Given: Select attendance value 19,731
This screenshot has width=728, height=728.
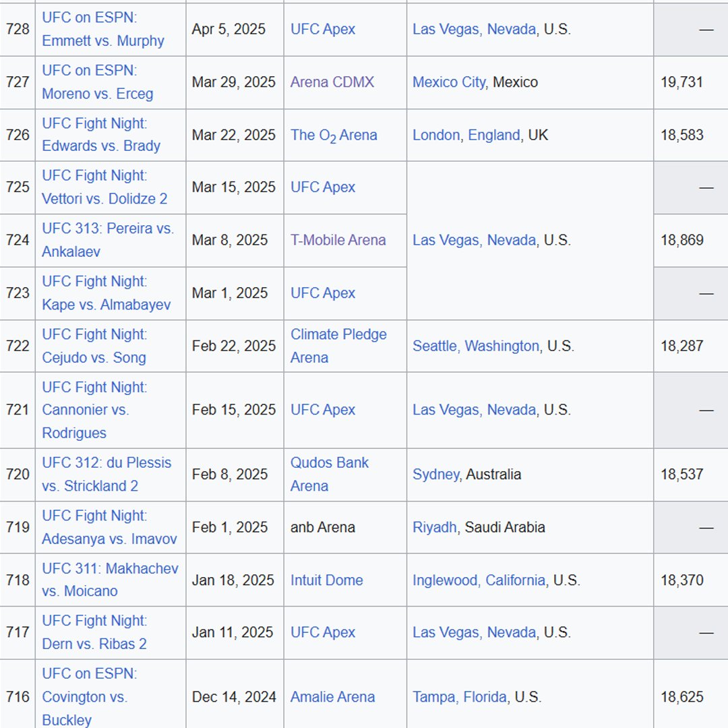Looking at the screenshot, I should (x=681, y=82).
